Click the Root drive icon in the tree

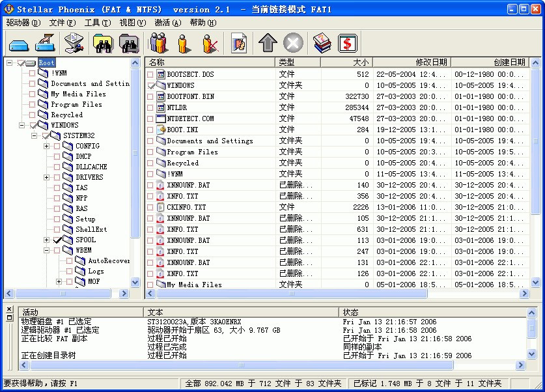(x=31, y=63)
